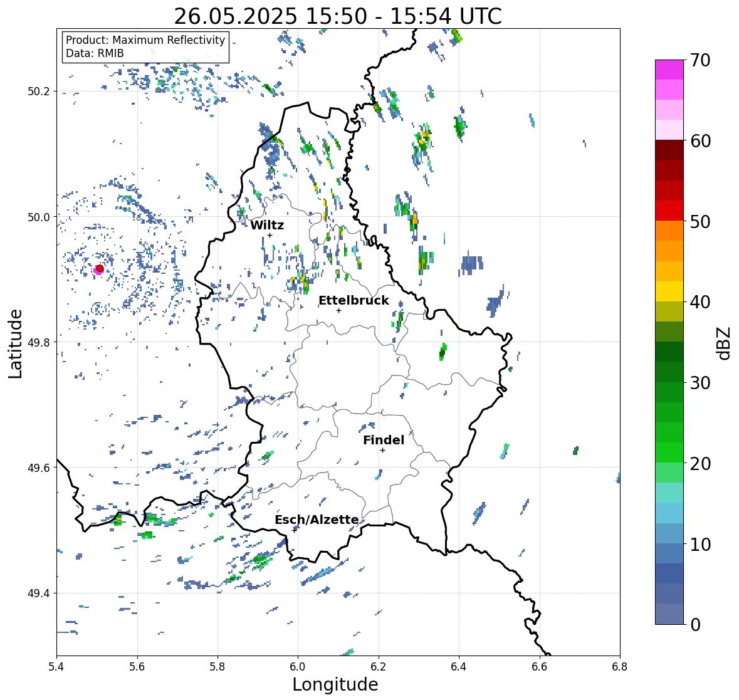Screen dimensions: 739x700
Task: Click the magenta top segment of the colorbar
Action: 669,70
